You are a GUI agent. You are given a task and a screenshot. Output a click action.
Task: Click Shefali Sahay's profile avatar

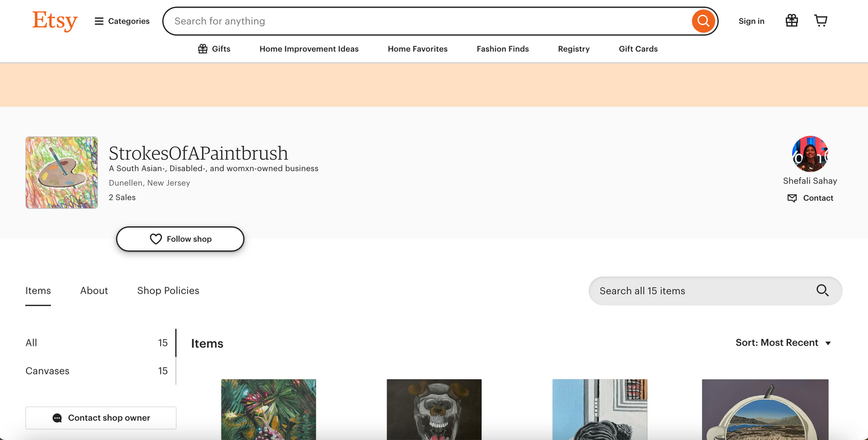tap(810, 154)
